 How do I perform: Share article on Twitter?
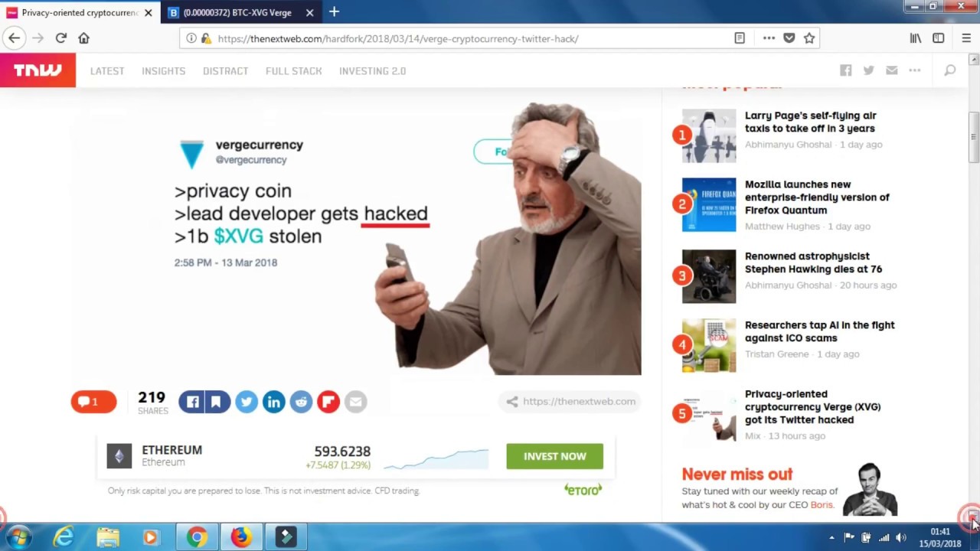point(247,401)
